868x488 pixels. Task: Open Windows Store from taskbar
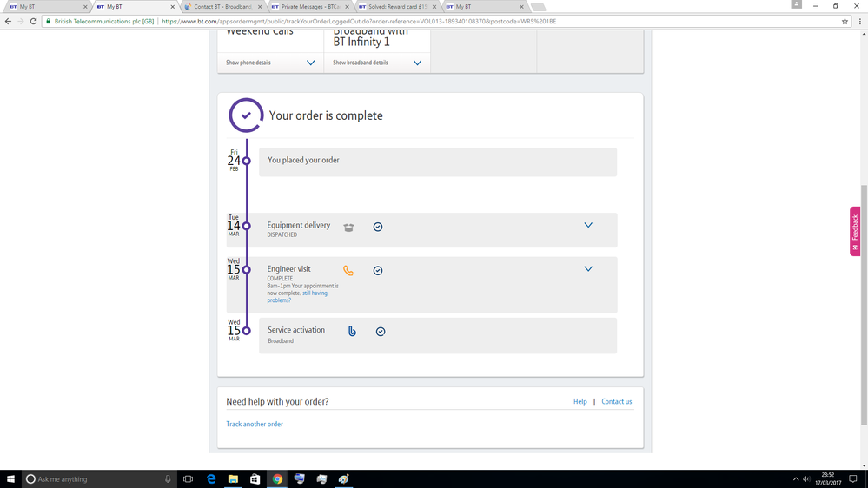(x=255, y=479)
